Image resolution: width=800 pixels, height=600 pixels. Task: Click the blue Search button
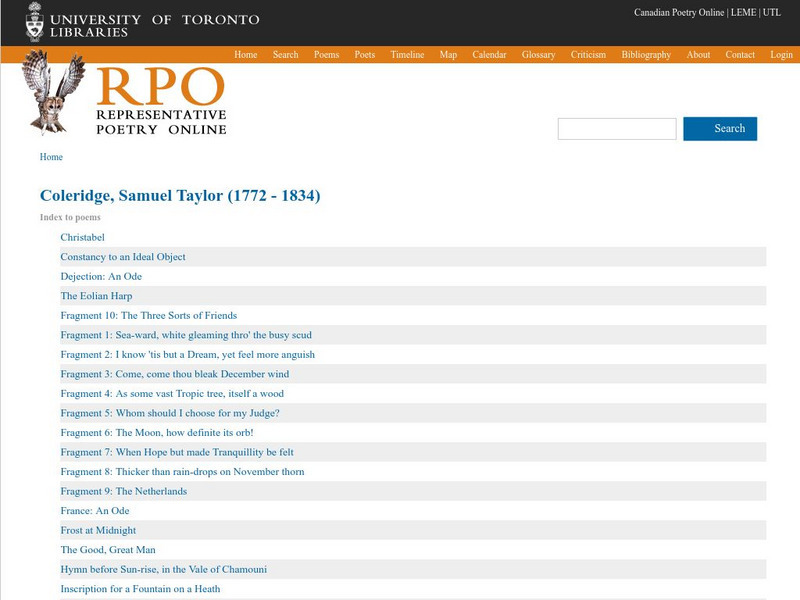click(x=720, y=129)
